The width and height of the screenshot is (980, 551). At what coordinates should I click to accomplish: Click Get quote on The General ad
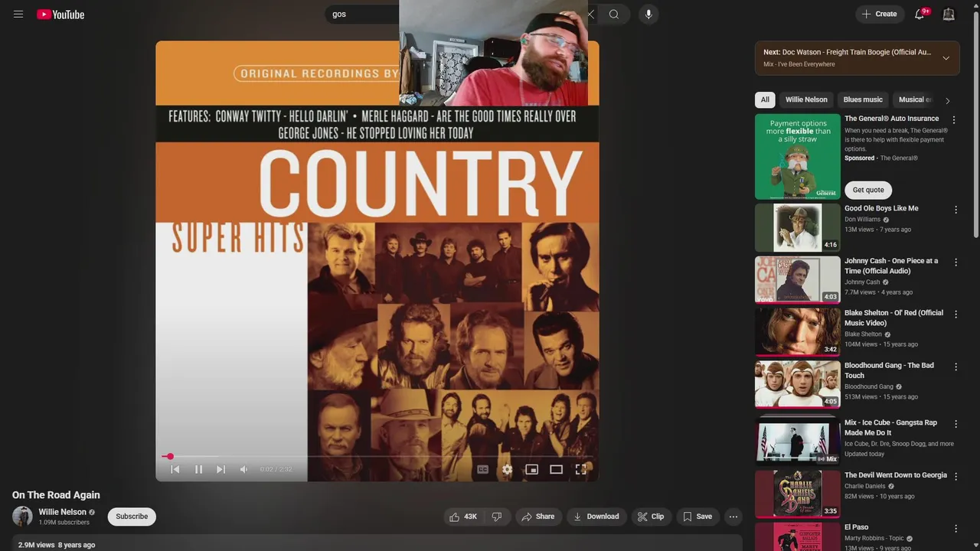868,190
